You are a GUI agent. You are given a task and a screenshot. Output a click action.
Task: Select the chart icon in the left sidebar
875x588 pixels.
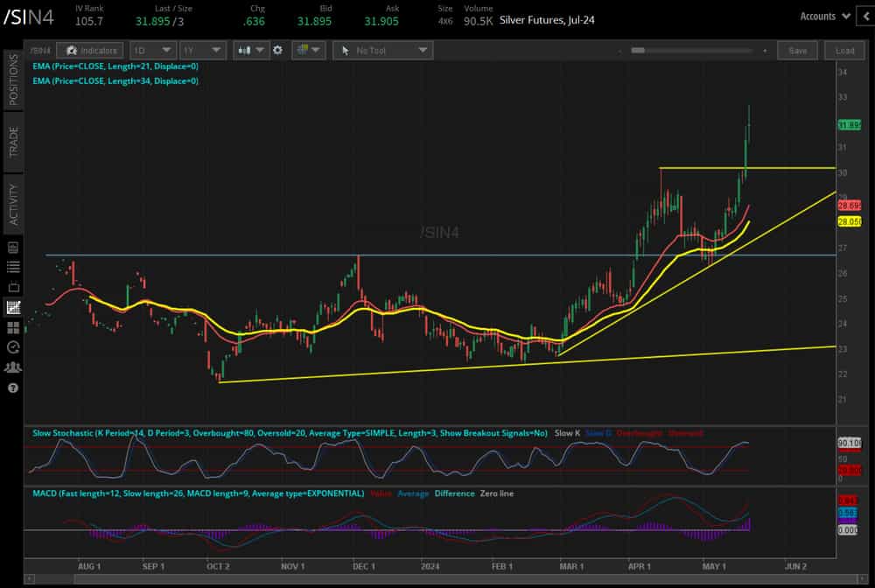click(12, 307)
